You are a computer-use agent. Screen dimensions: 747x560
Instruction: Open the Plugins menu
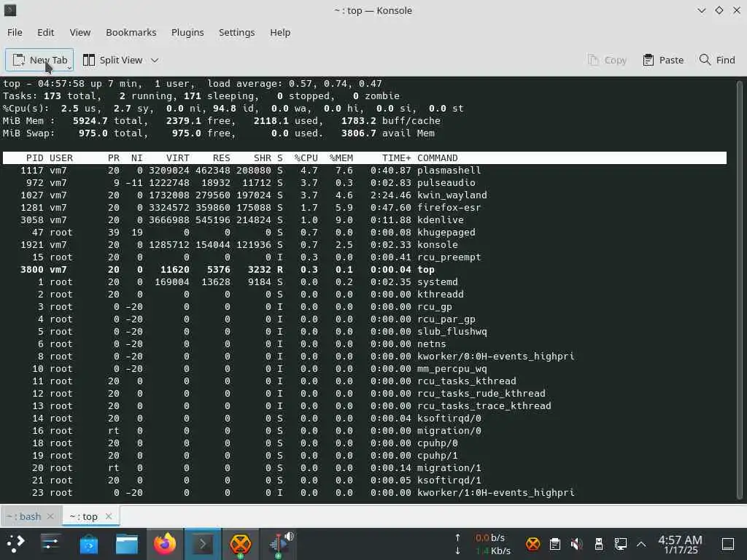click(x=187, y=32)
